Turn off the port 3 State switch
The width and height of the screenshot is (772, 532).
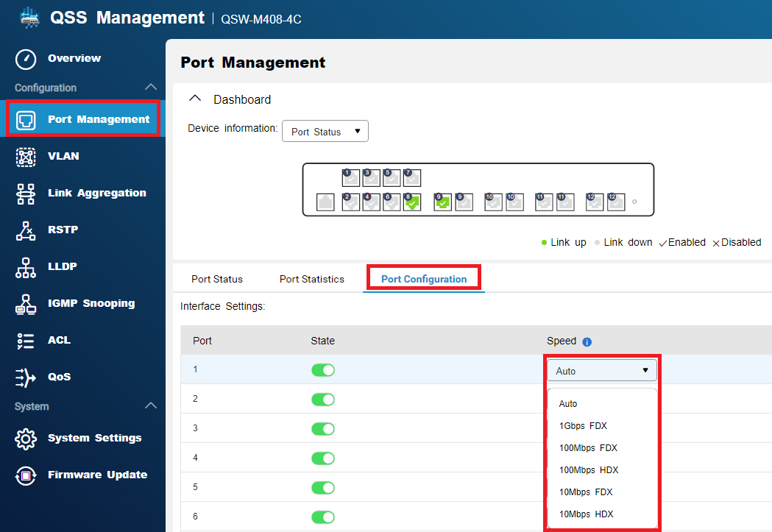coord(323,429)
